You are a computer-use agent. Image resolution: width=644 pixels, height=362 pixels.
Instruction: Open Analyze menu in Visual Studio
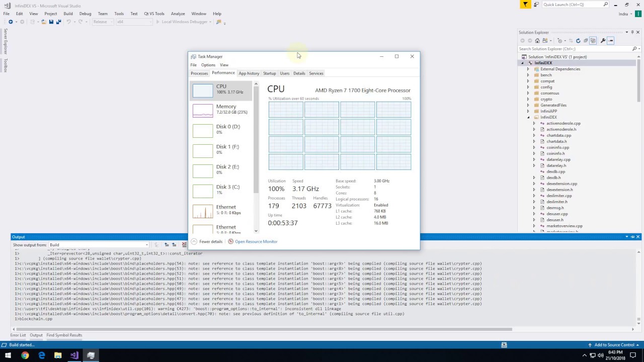click(178, 14)
